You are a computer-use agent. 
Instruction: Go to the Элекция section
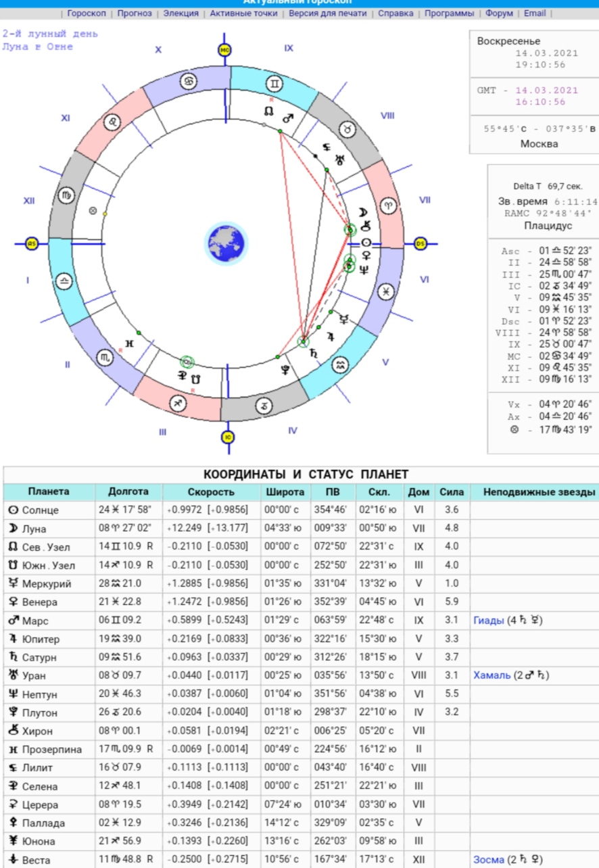tap(181, 13)
